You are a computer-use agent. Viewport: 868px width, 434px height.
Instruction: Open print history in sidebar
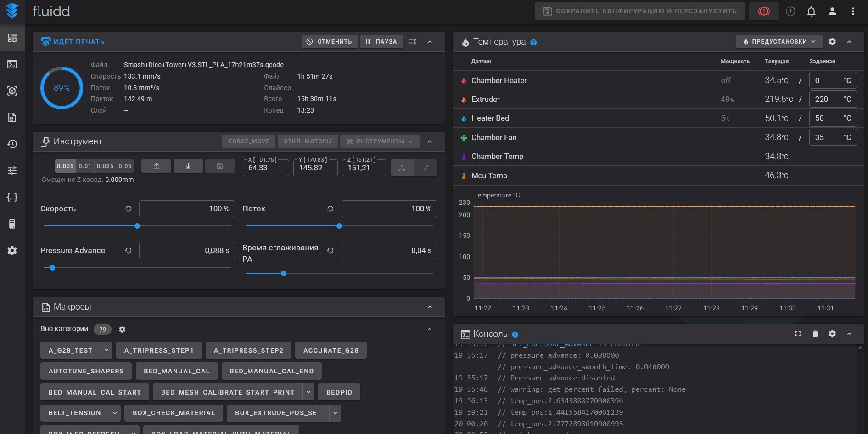12,144
